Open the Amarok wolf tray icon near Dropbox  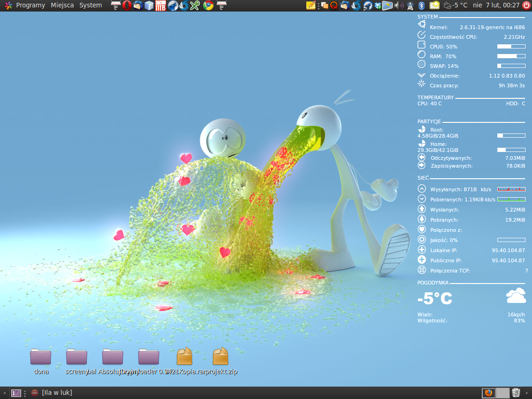click(368, 6)
